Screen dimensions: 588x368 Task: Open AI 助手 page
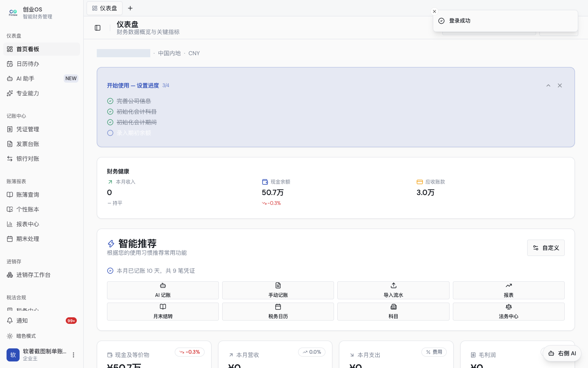tap(42, 79)
